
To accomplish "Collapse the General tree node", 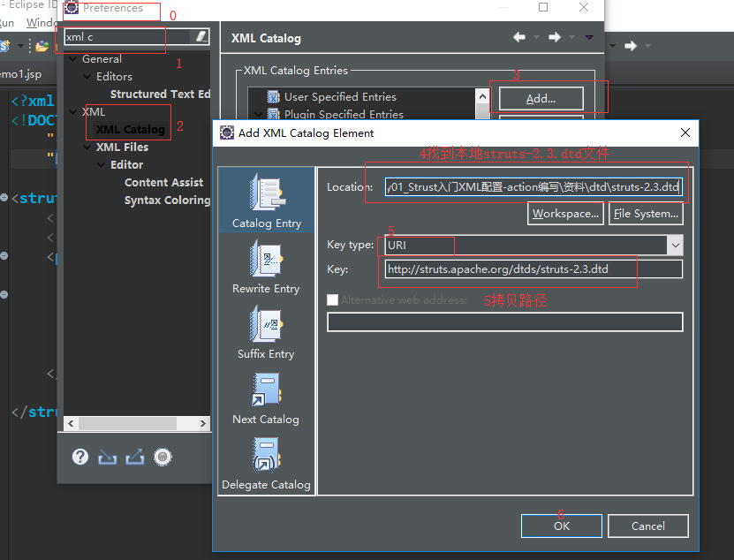I will pos(73,59).
